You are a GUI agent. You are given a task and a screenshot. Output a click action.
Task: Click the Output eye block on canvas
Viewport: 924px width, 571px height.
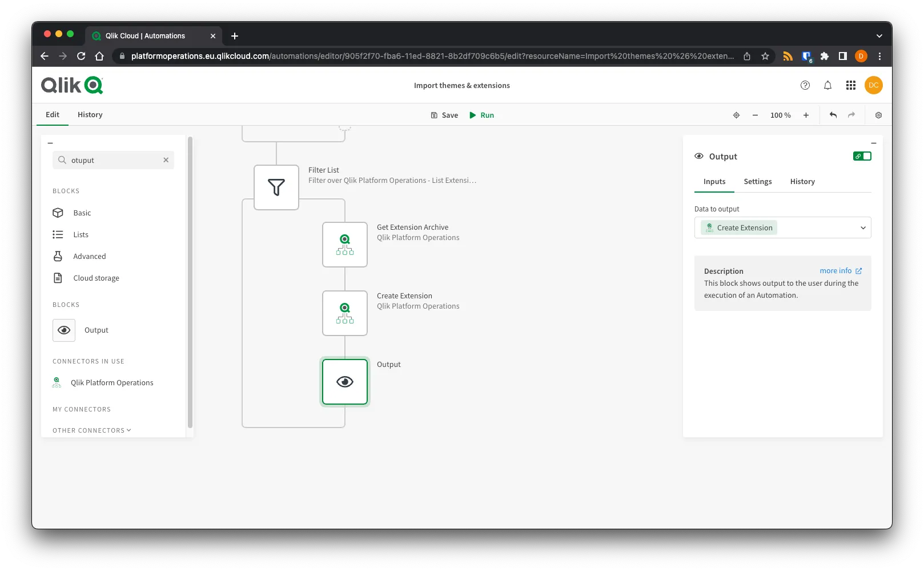tap(345, 382)
